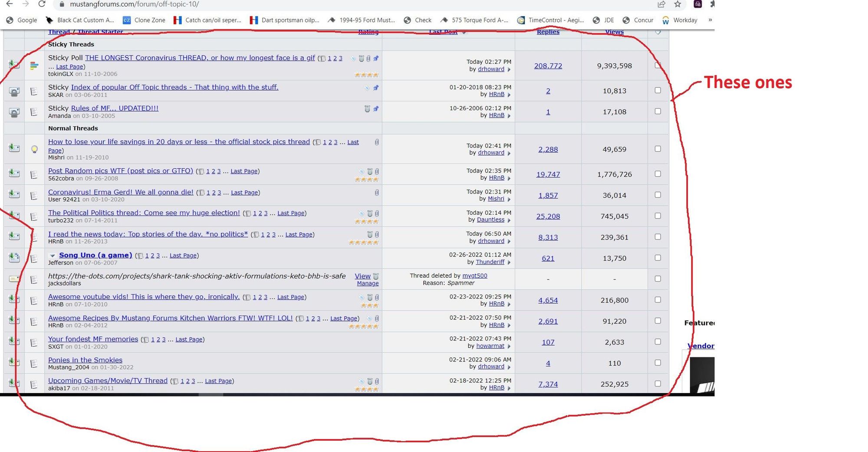868x452 pixels.
Task: Sort threads by the Replies column header
Action: pyautogui.click(x=548, y=32)
